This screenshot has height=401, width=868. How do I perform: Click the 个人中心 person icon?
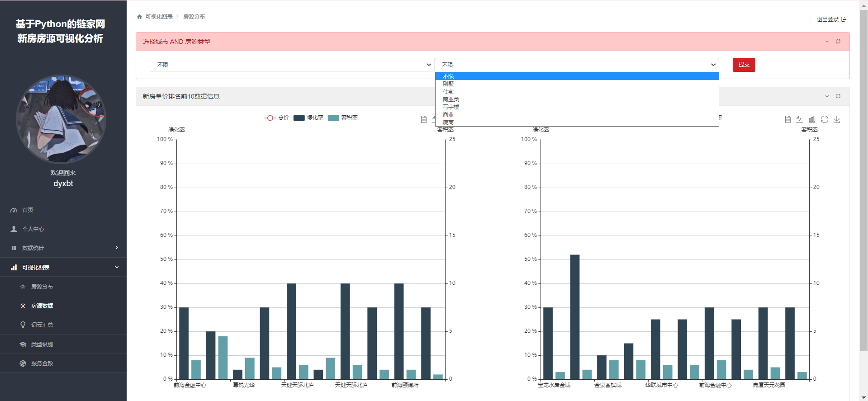(x=14, y=229)
